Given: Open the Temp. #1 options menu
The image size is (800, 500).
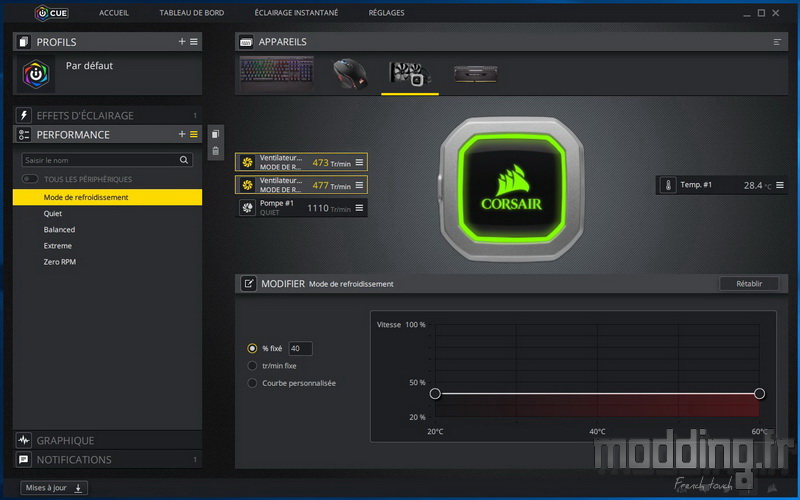Looking at the screenshot, I should pos(780,185).
